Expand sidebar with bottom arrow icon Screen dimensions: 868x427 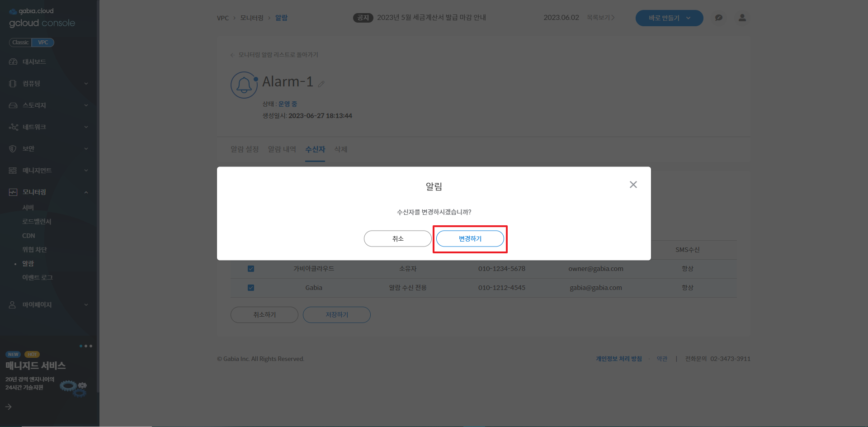coord(9,407)
